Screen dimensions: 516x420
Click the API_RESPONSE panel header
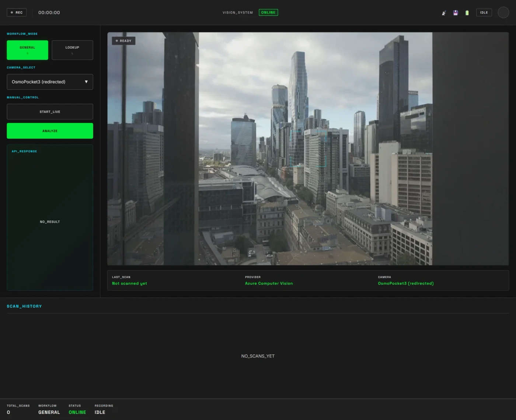pos(25,151)
